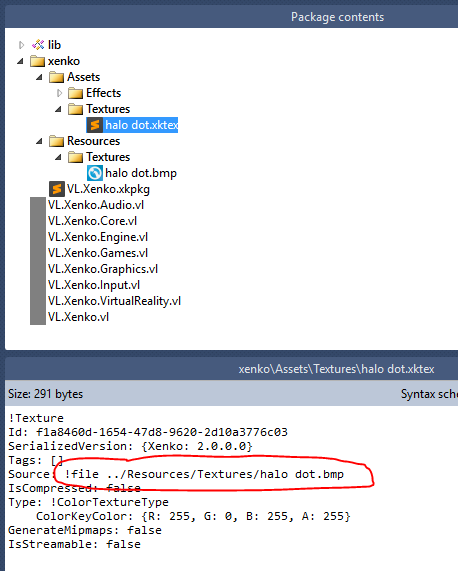Click the xenko folder icon
The image size is (458, 571).
point(37,61)
